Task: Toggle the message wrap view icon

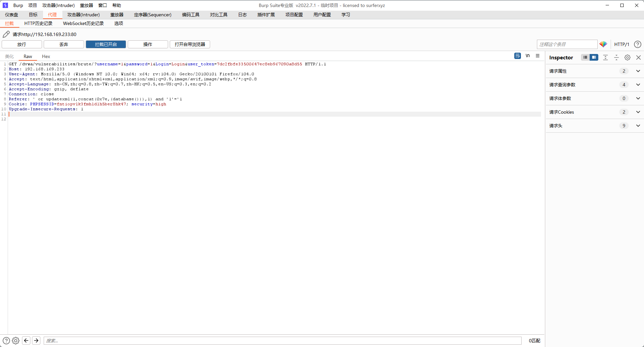Action: 517,56
